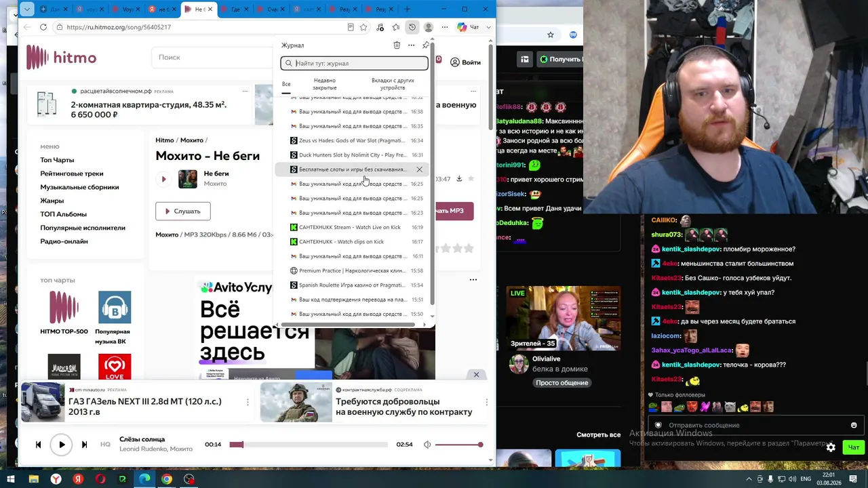Viewport: 868px width, 488px height.
Task: Open the three-dot menu in the Журнал panel
Action: [x=411, y=45]
